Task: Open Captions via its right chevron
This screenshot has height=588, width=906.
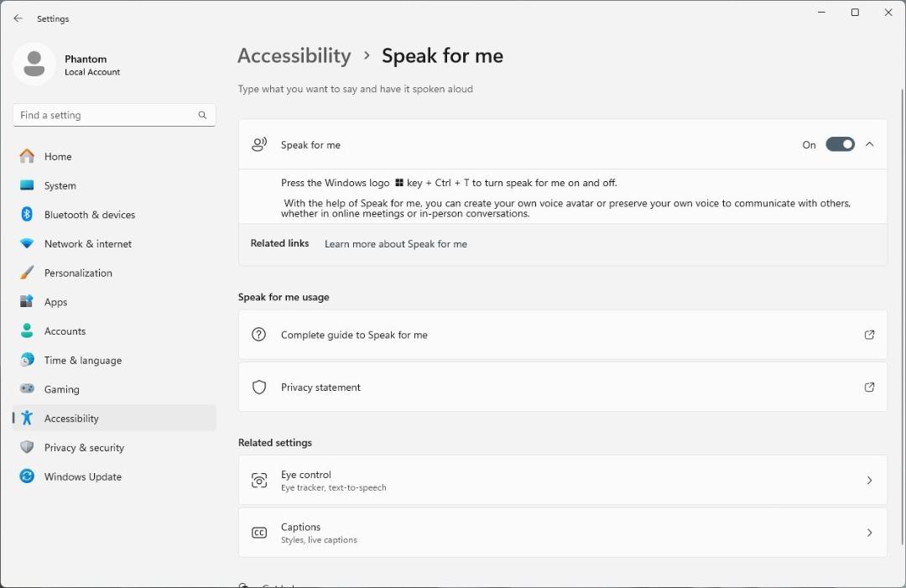Action: [x=870, y=533]
